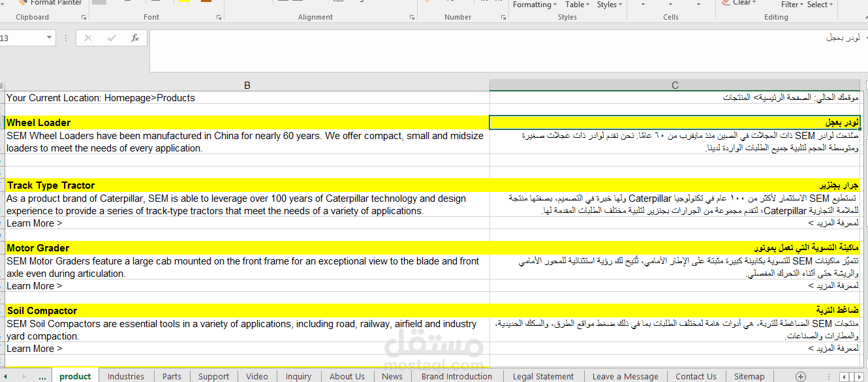This screenshot has width=868, height=382.
Task: Switch to the Parts sheet tab
Action: click(x=172, y=376)
